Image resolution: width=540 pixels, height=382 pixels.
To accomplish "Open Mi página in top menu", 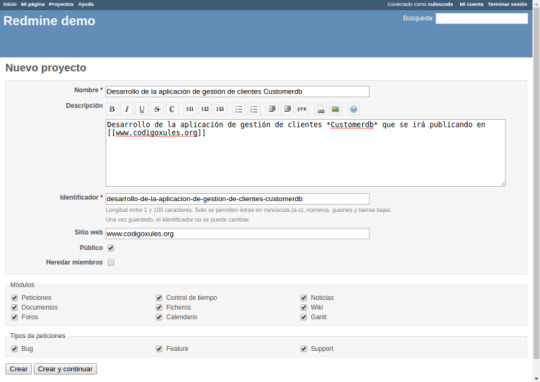I will 33,4.
